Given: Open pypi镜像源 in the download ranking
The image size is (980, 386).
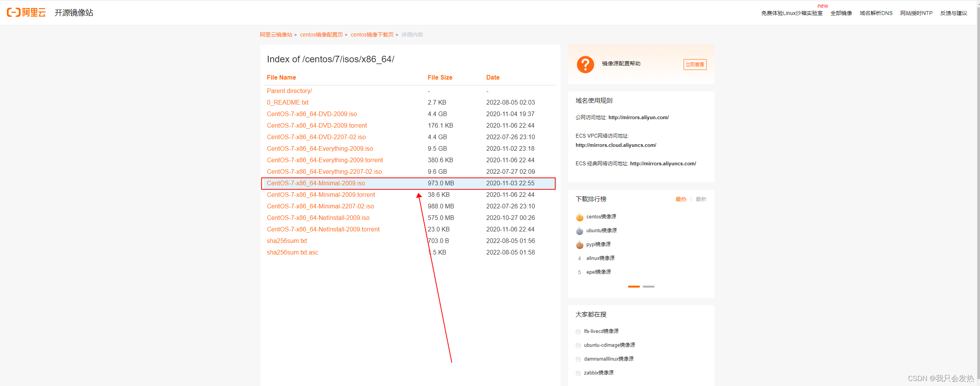Looking at the screenshot, I should point(599,245).
